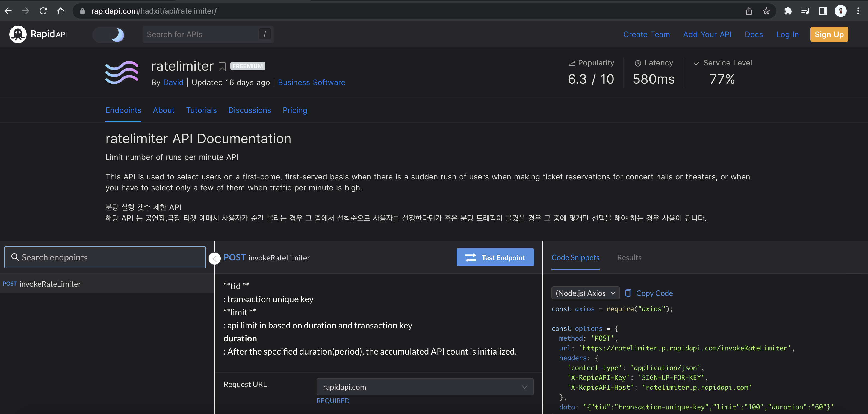This screenshot has height=414, width=868.
Task: Click the browser share page icon
Action: [x=749, y=11]
